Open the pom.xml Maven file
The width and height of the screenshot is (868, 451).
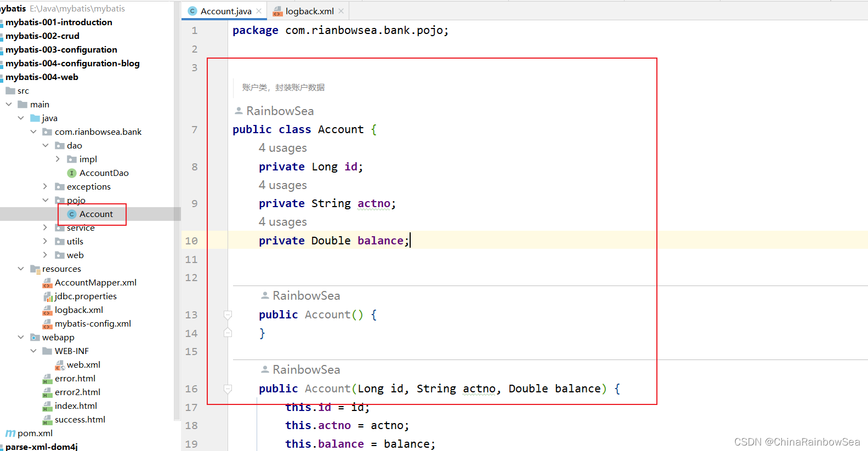(x=35, y=433)
